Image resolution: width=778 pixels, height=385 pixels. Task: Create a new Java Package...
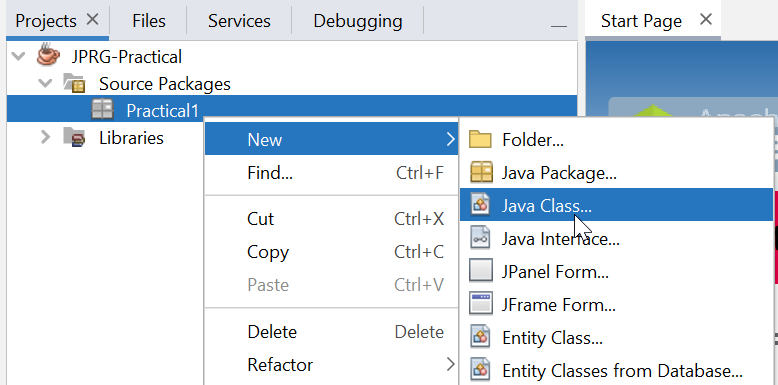pos(616,173)
